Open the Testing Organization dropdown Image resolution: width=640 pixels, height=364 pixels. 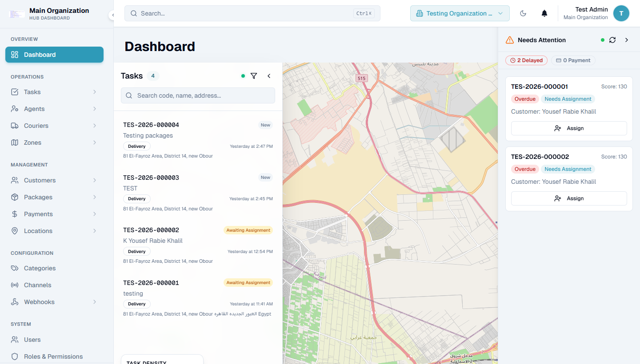coord(460,13)
